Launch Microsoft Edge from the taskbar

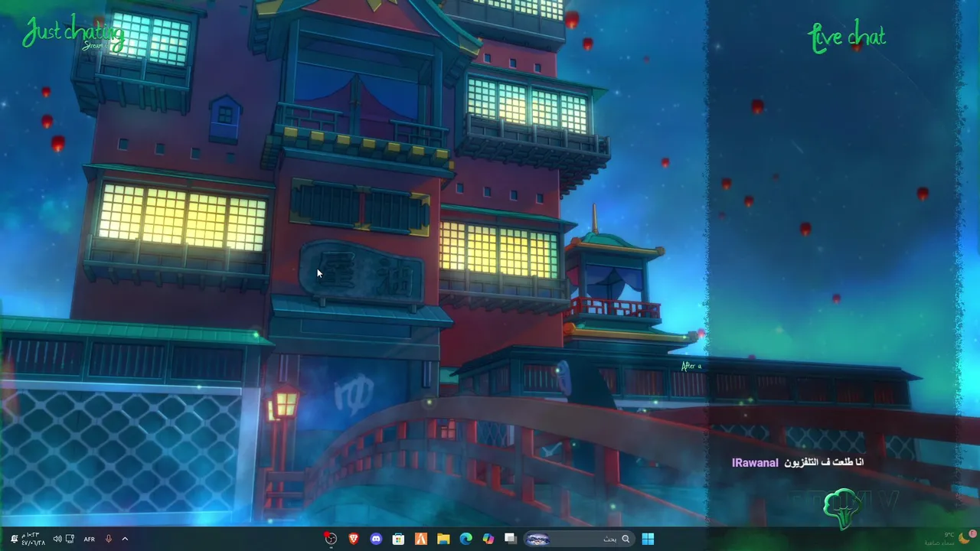click(465, 539)
